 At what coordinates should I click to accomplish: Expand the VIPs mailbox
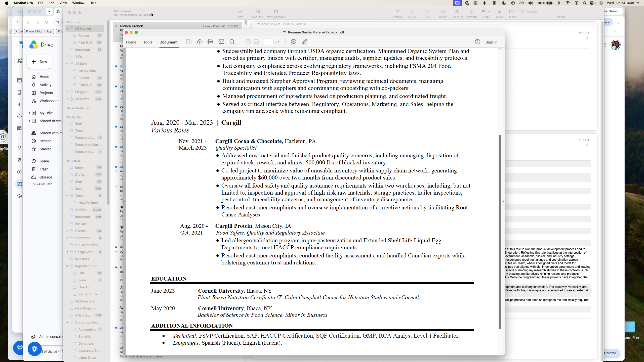pyautogui.click(x=67, y=57)
